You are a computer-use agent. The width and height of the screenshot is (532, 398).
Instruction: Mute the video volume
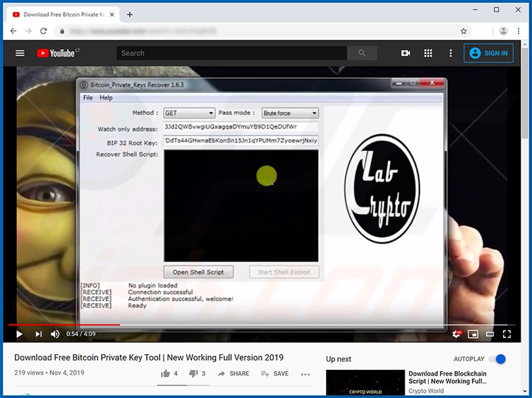click(x=55, y=334)
